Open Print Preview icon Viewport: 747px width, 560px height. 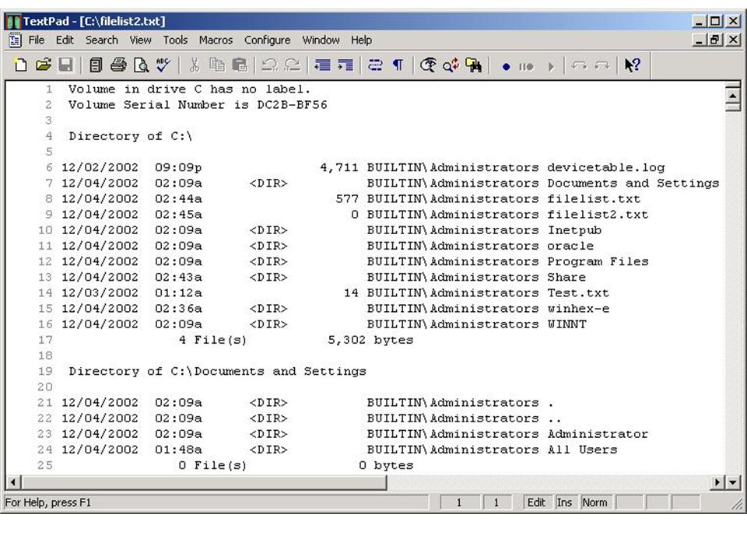(x=141, y=65)
